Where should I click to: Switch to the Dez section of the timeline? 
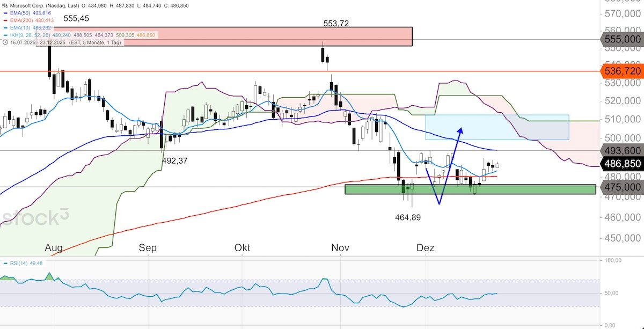(x=427, y=248)
